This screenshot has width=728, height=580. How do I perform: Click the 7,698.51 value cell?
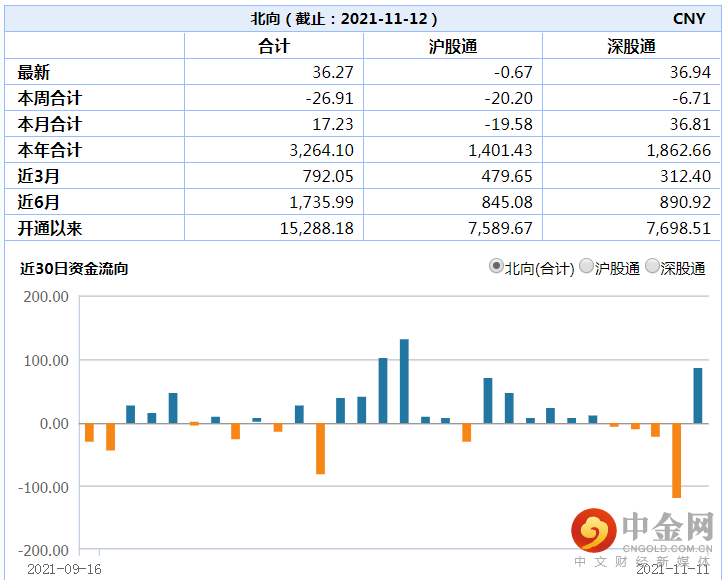point(679,228)
